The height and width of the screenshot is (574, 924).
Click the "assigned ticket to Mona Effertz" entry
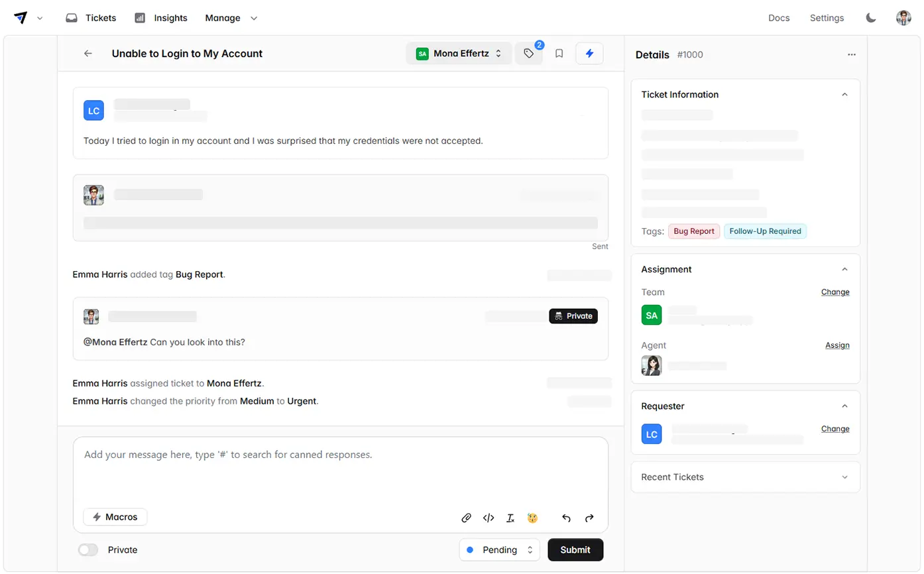tap(169, 384)
